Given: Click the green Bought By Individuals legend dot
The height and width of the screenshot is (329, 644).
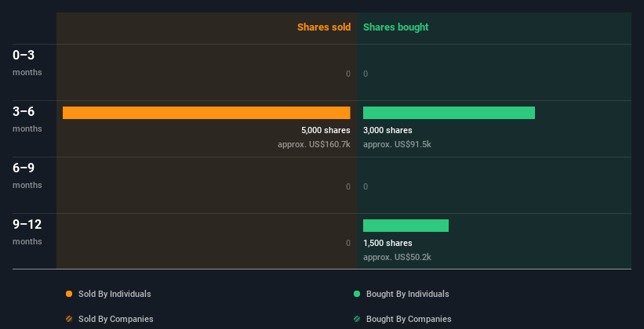Looking at the screenshot, I should (x=357, y=294).
